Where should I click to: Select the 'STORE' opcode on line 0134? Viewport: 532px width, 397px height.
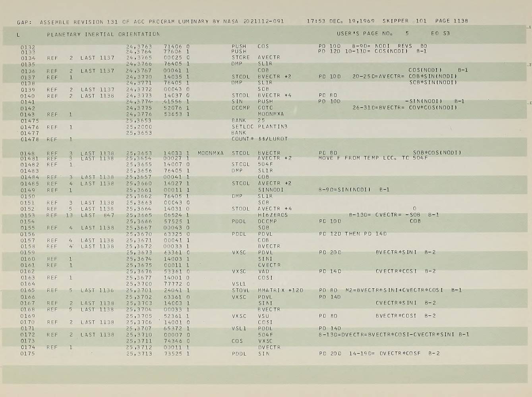point(241,58)
